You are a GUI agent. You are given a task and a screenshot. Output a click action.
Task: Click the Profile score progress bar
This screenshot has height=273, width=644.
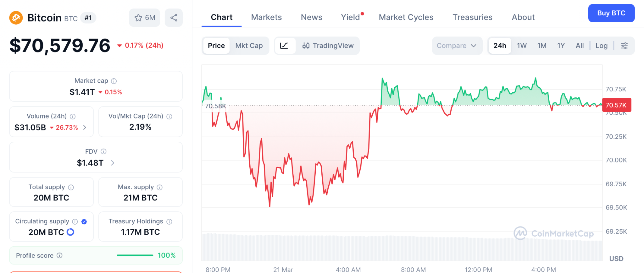(x=135, y=255)
